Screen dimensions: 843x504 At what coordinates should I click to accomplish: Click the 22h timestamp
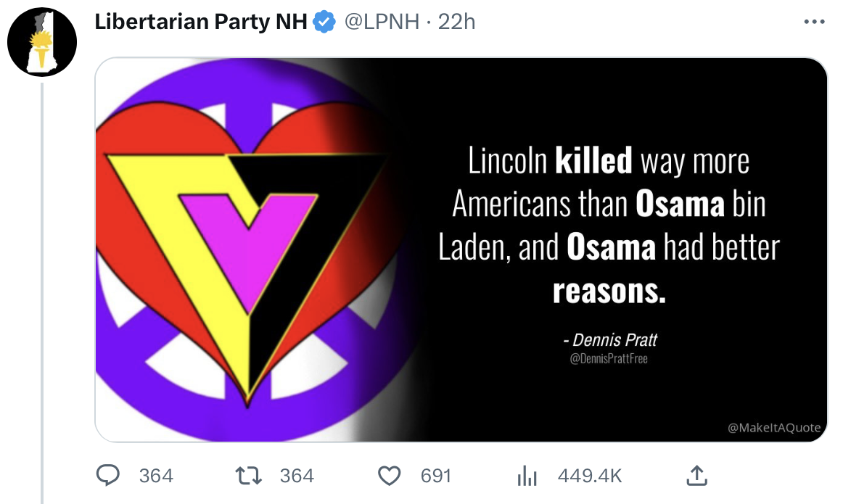[456, 22]
